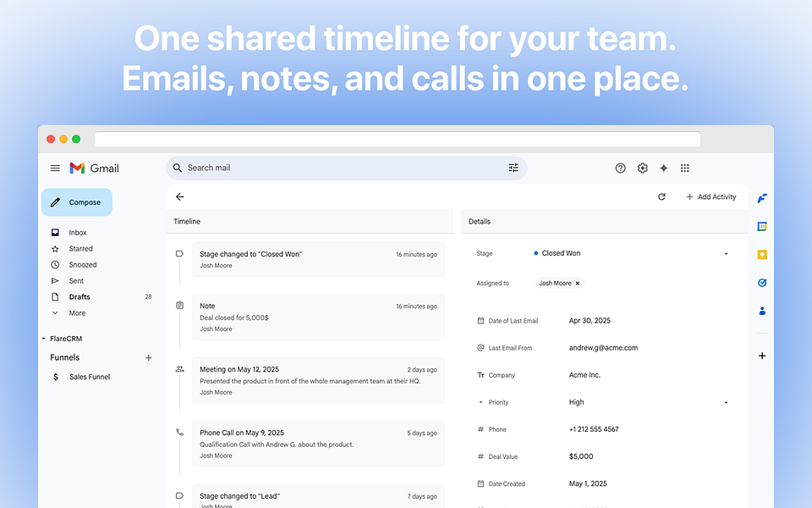Click Add Activity button
The width and height of the screenshot is (812, 508).
point(710,196)
